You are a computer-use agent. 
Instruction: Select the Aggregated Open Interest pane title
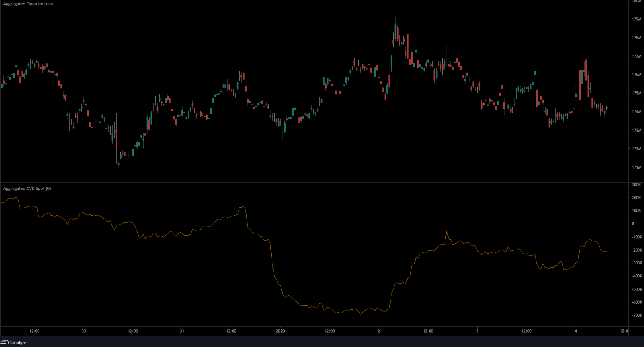[28, 4]
